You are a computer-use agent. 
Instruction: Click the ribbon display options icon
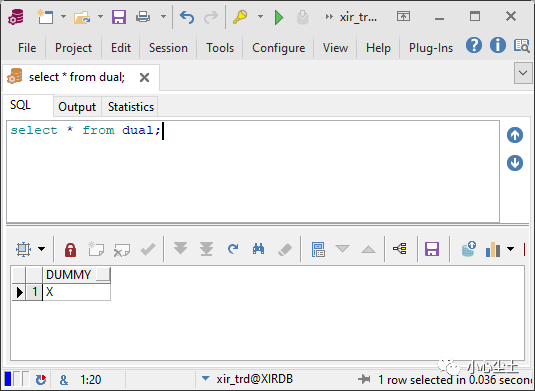point(403,16)
